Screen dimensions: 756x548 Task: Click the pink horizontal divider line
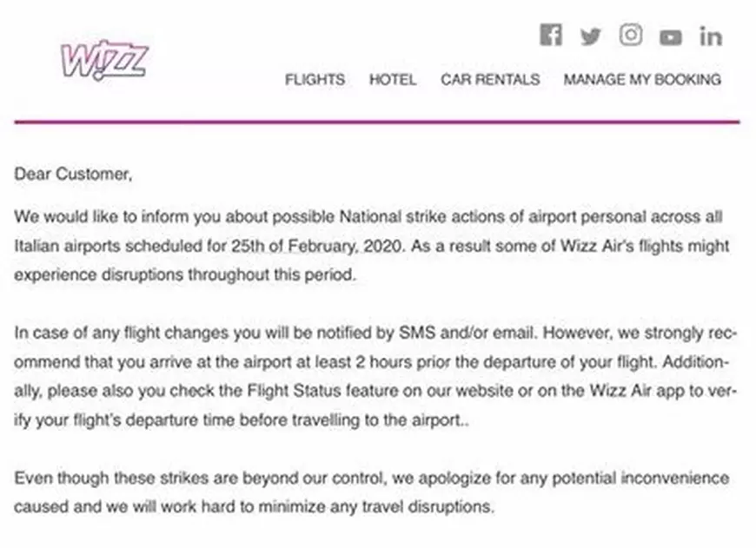click(x=377, y=122)
